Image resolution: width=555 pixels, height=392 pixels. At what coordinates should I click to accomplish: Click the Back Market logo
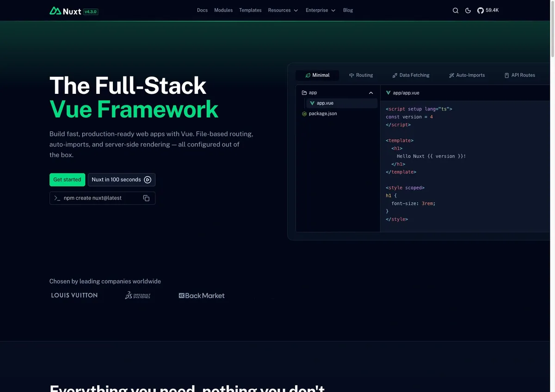click(202, 295)
